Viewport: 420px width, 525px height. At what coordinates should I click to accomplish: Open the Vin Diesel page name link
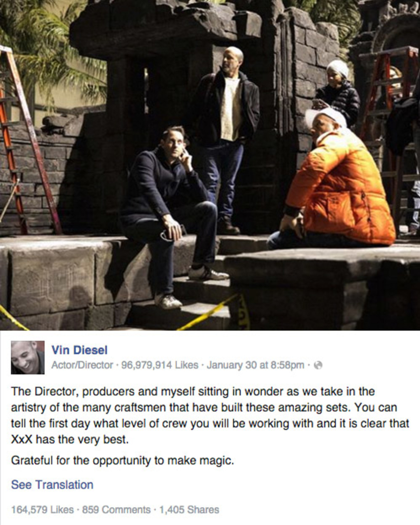tap(79, 350)
